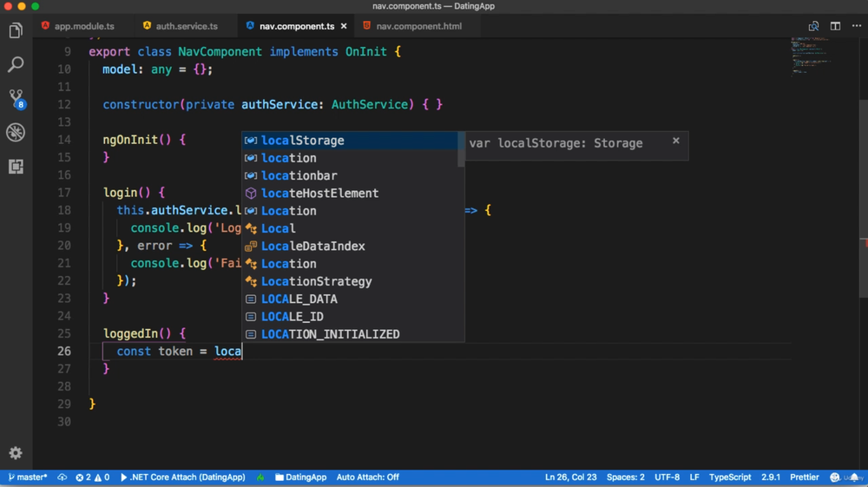Click the editor vertical scrollbar
The width and height of the screenshot is (868, 487).
[x=863, y=200]
